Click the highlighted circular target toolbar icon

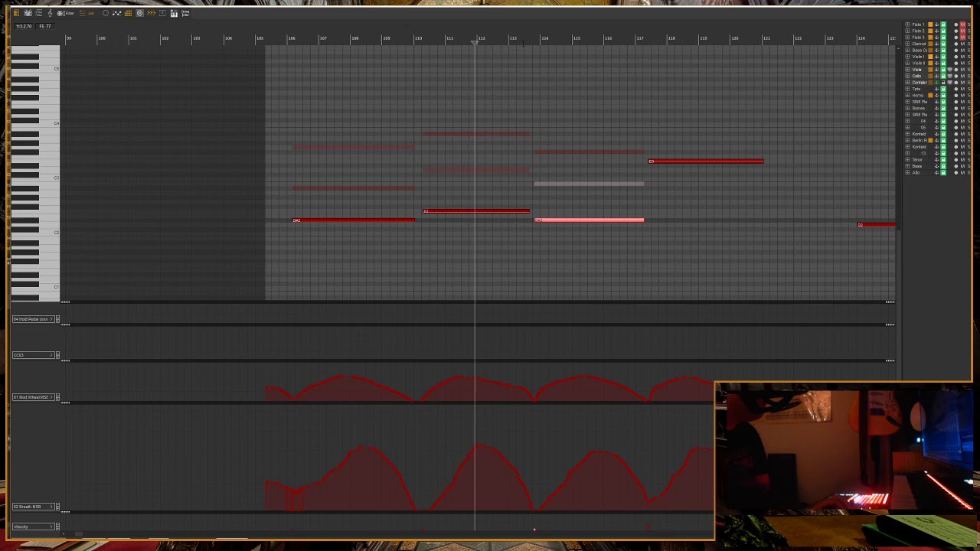[x=139, y=13]
